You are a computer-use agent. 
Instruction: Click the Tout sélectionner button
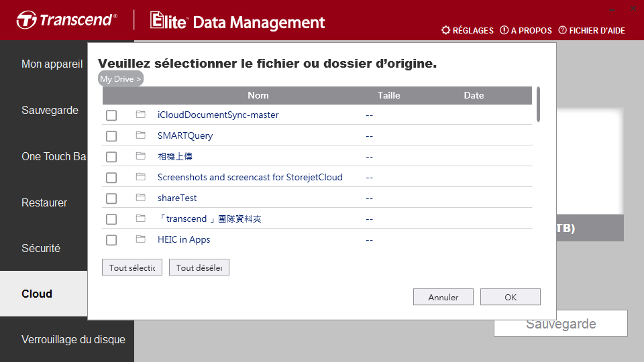click(x=132, y=267)
